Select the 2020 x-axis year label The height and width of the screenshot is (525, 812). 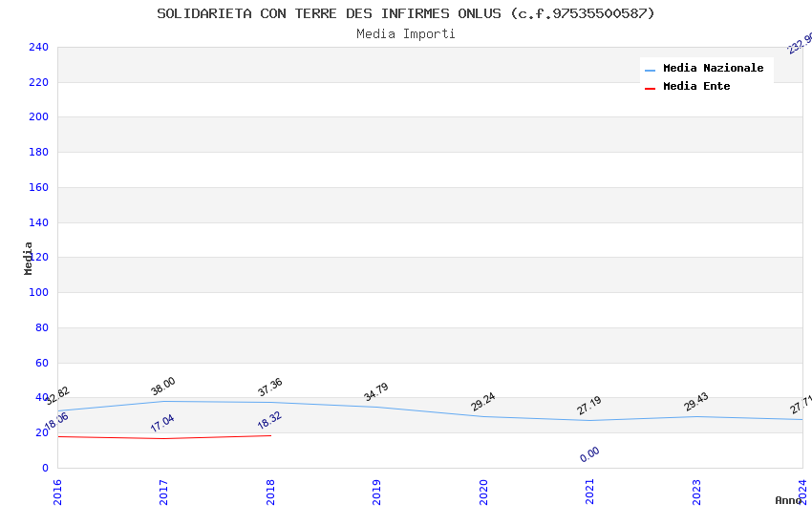click(483, 492)
